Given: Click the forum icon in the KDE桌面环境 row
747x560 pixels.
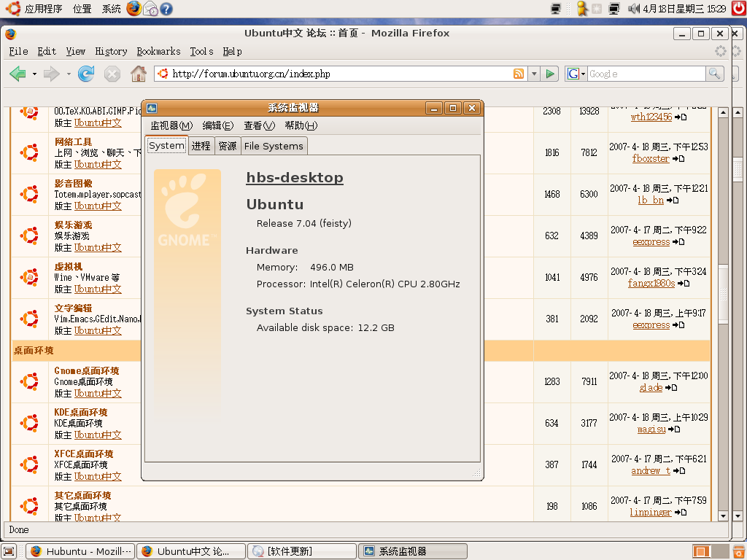Looking at the screenshot, I should [x=29, y=424].
